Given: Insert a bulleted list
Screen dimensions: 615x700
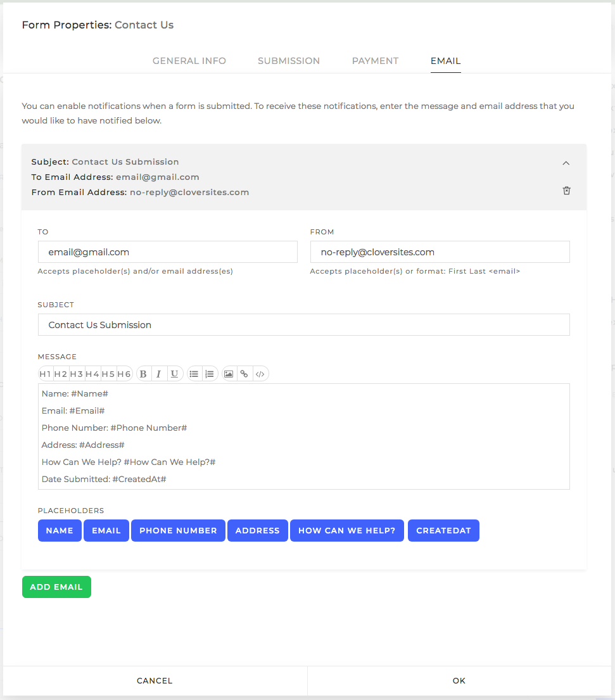Looking at the screenshot, I should [194, 374].
